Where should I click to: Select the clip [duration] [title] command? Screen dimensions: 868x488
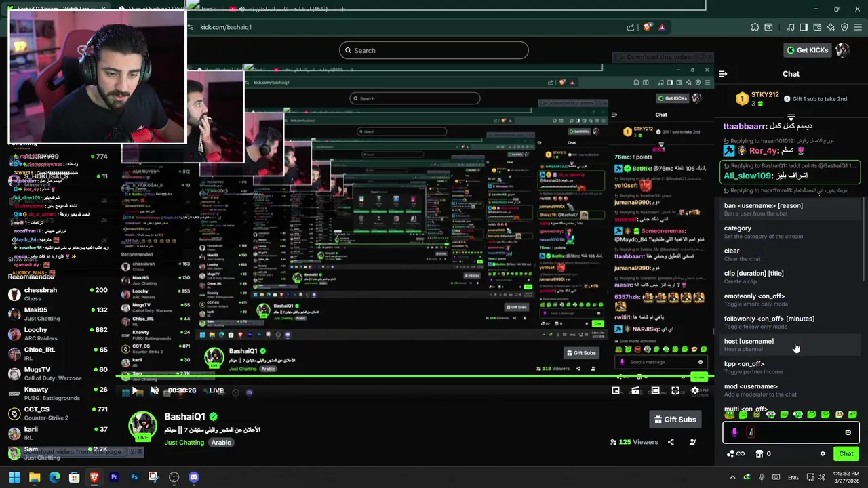coord(789,277)
